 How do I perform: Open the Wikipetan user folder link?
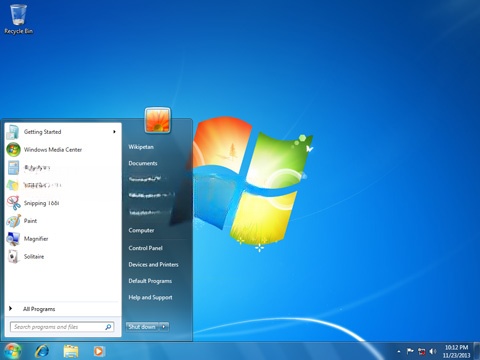(141, 147)
